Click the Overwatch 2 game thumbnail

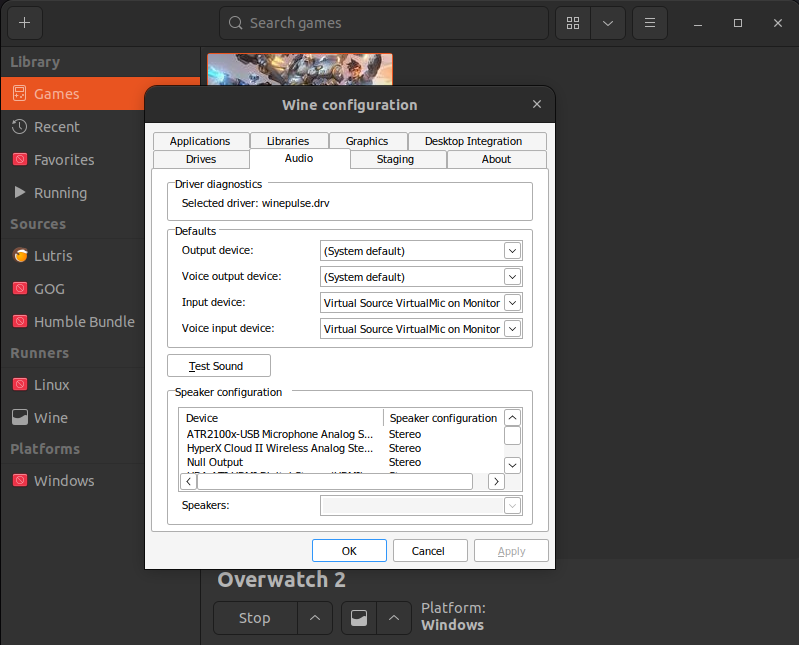300,69
